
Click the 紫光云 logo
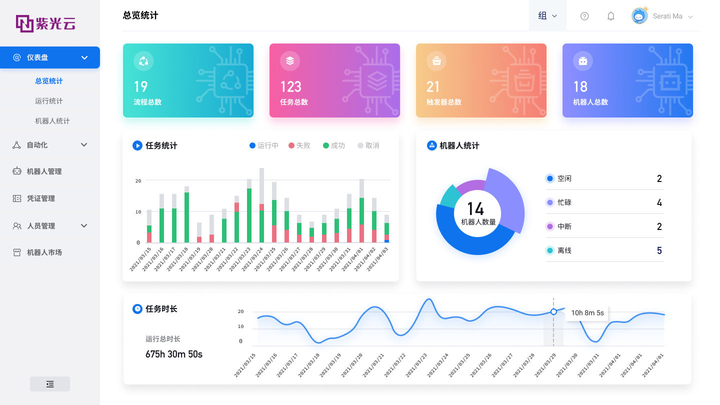43,20
